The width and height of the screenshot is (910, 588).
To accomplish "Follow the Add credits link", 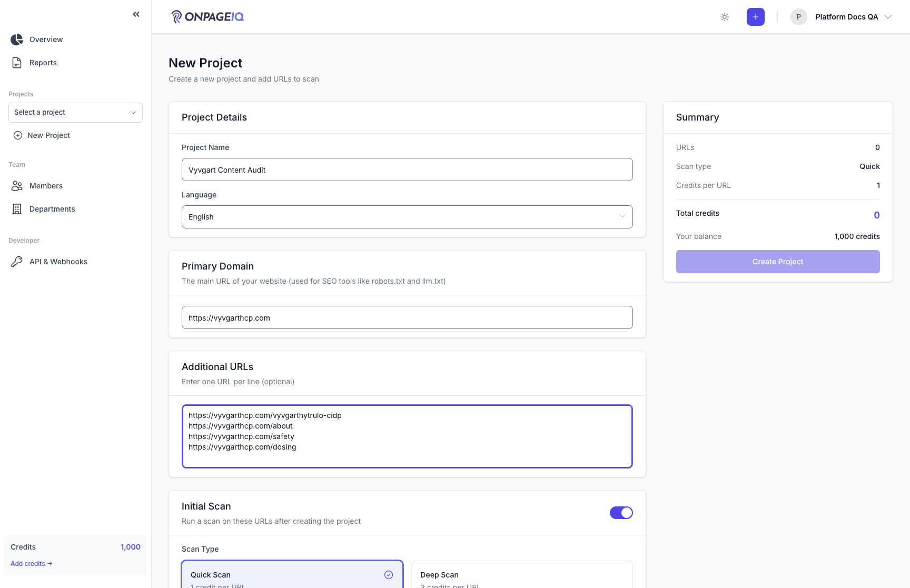I will tap(32, 563).
